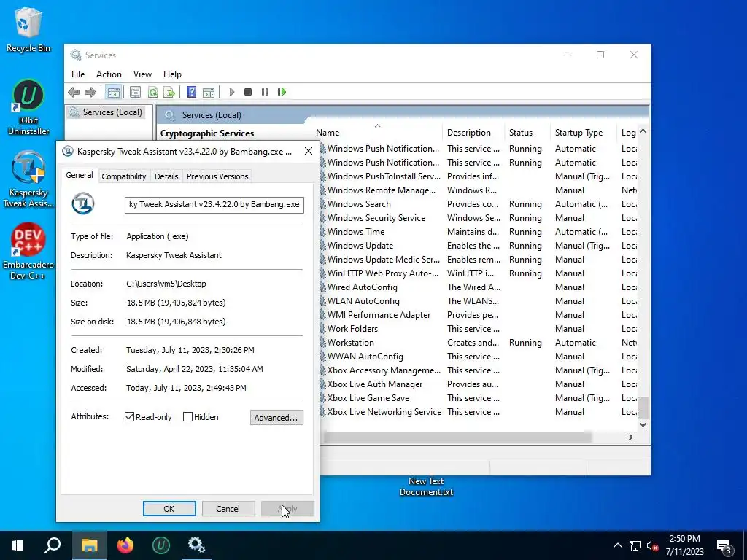Click the Forward arrow in Services toolbar
This screenshot has height=560, width=747.
pyautogui.click(x=90, y=92)
